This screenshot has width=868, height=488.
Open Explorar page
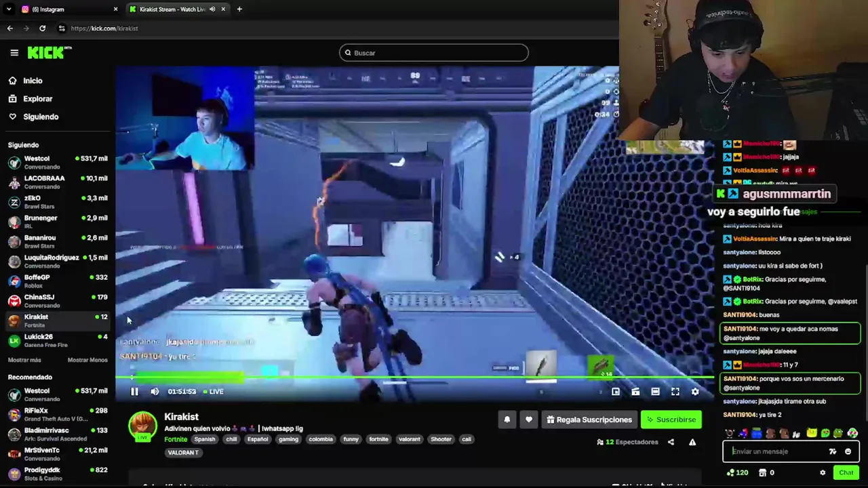click(37, 99)
